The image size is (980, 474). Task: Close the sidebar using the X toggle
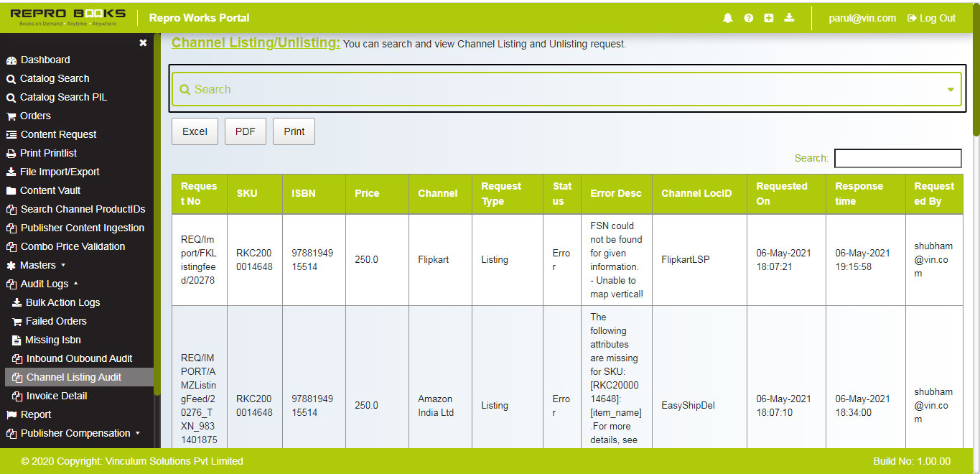pyautogui.click(x=143, y=42)
